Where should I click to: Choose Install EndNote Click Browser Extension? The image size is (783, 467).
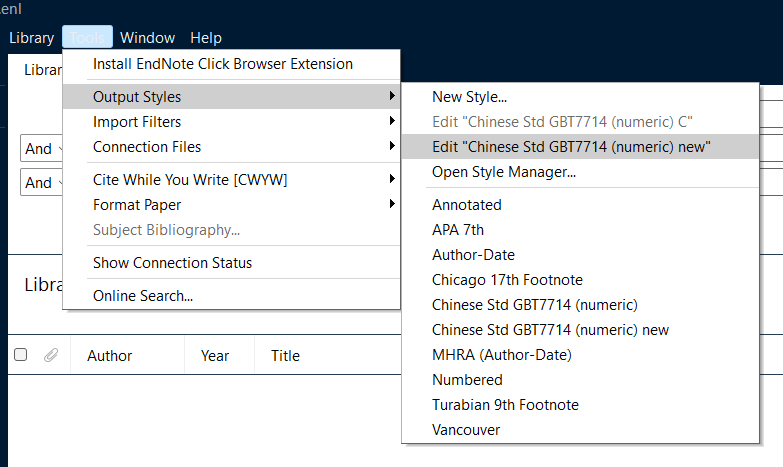232,64
